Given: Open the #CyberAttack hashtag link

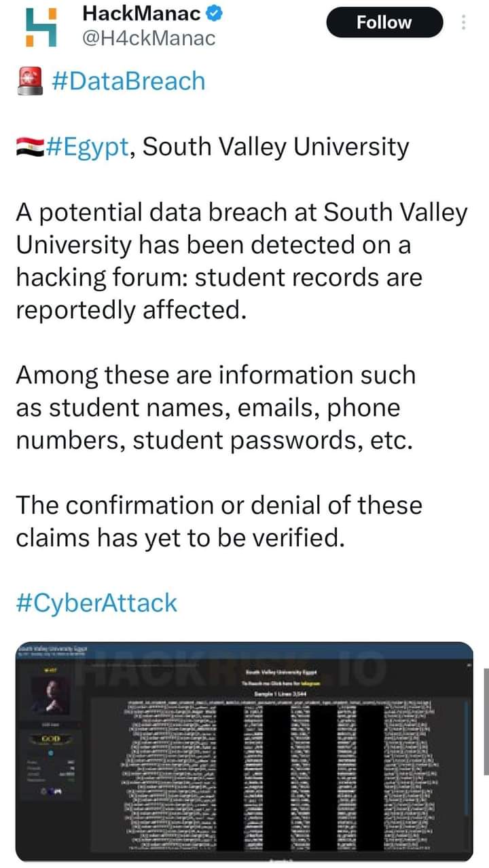Looking at the screenshot, I should pyautogui.click(x=96, y=603).
